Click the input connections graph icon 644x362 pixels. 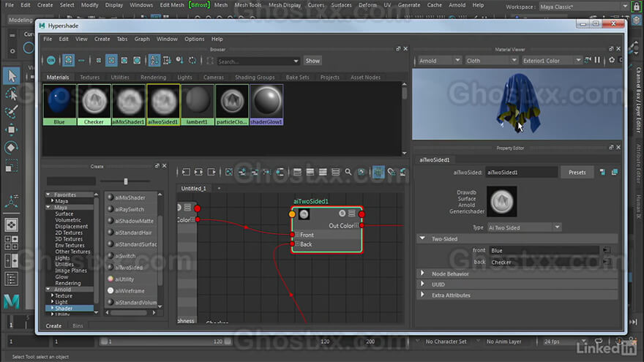(186, 172)
